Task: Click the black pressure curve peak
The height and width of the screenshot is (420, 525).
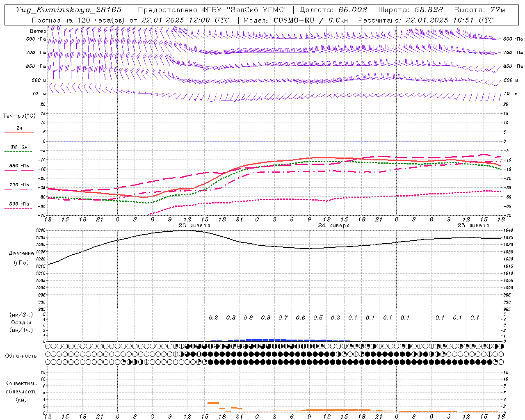Action: point(185,231)
